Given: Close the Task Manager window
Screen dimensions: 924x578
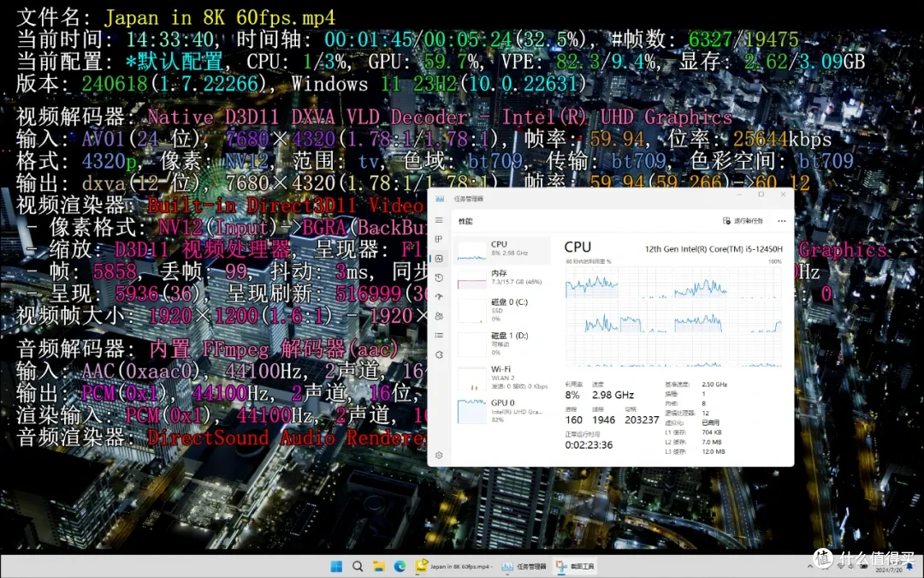Looking at the screenshot, I should tap(783, 194).
